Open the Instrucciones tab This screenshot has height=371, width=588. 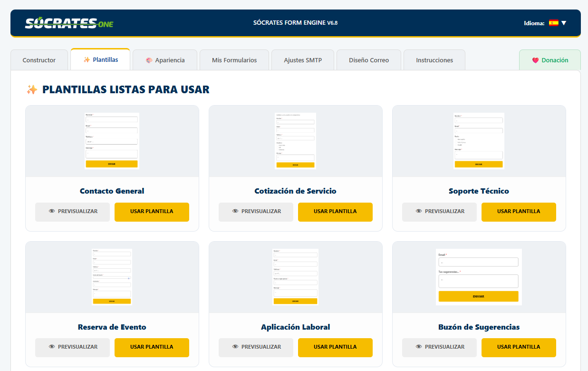(x=434, y=60)
